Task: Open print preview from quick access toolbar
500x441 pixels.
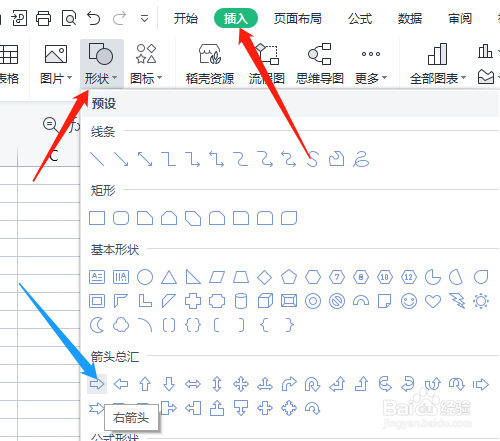Action: coord(69,18)
